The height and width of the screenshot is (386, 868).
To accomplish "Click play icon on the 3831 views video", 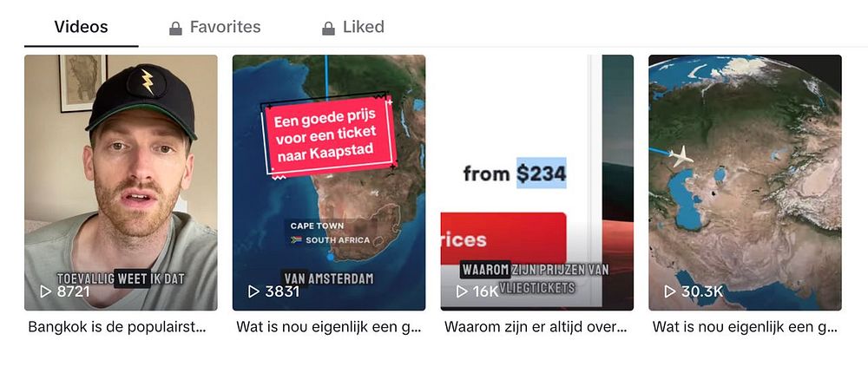I will click(253, 291).
